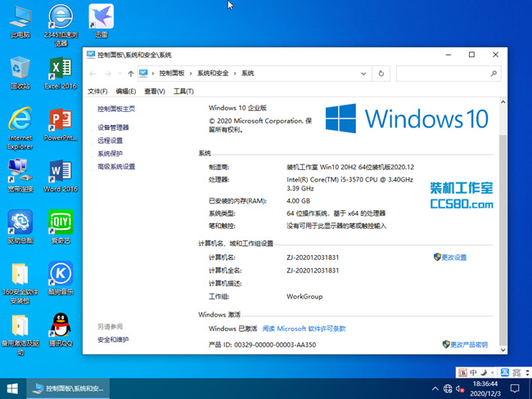Screen dimensions: 532x399
Task: Launch Word 2016 from desktop
Action: click(x=61, y=176)
